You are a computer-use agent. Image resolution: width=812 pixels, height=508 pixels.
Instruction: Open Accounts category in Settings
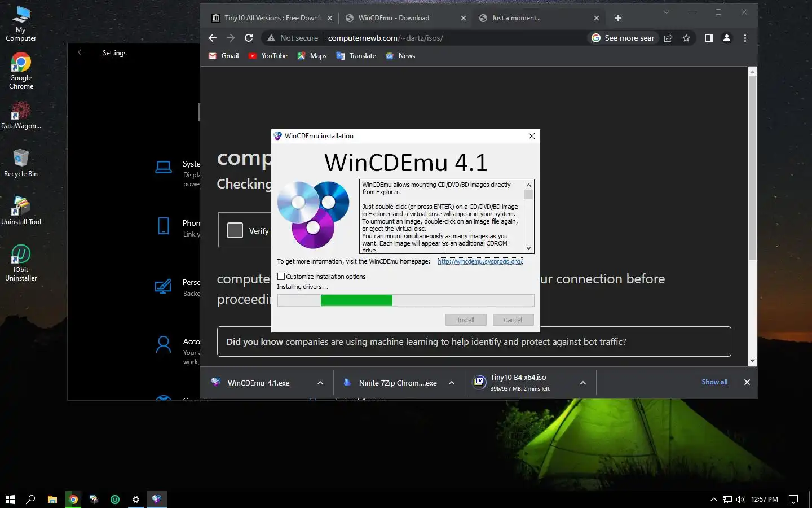point(178,350)
